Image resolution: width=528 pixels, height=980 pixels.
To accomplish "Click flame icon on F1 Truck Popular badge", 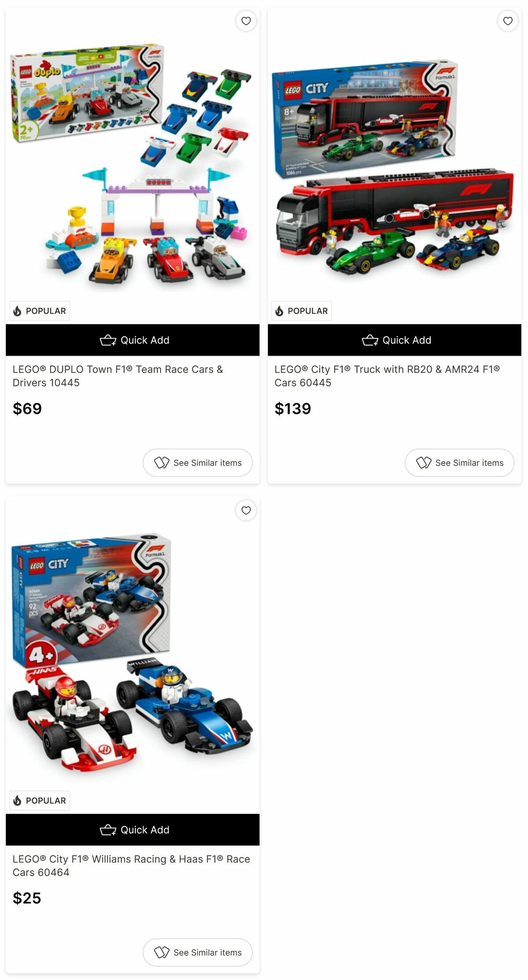I will [279, 311].
